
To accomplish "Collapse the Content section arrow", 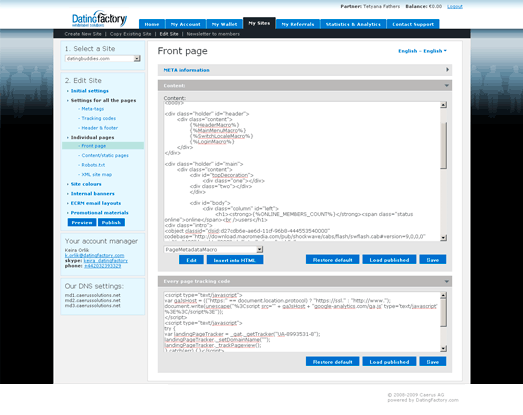I will pos(447,86).
